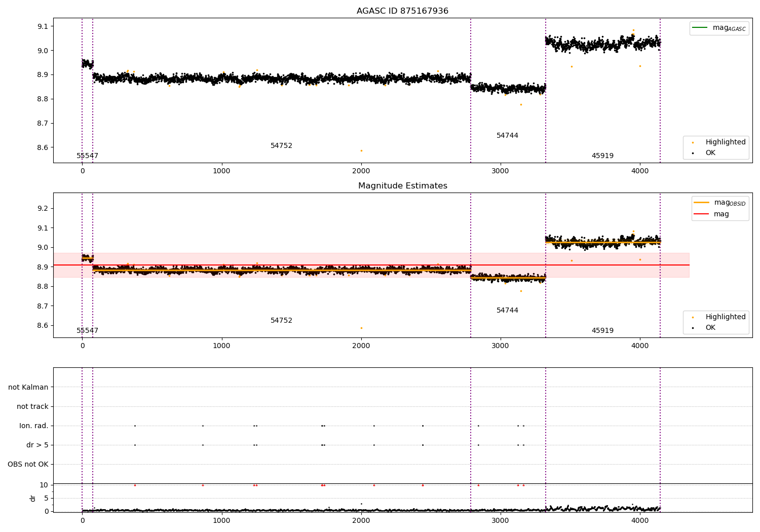760x532 pixels.
Task: Click the 8.6 tick on top plot
Action: coord(44,147)
